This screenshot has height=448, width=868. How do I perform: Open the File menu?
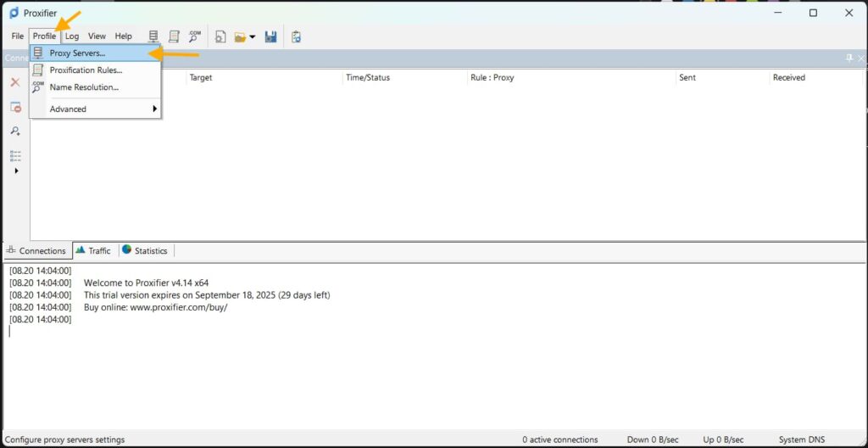pos(18,36)
